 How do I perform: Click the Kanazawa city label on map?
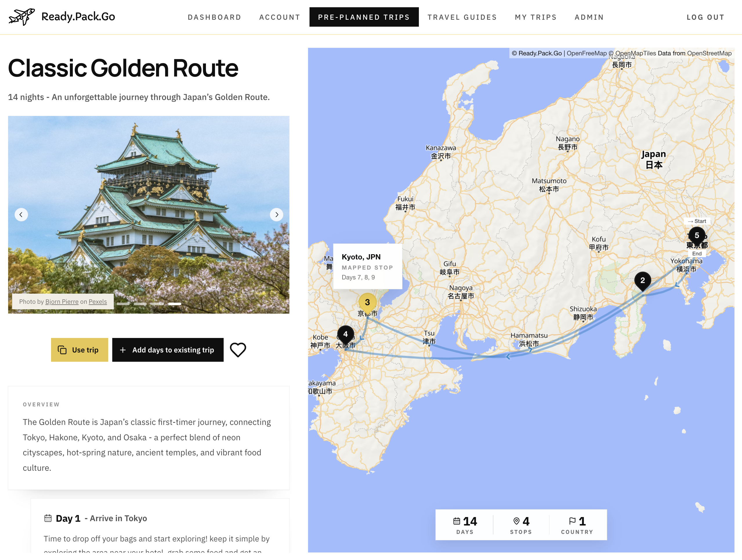441,152
